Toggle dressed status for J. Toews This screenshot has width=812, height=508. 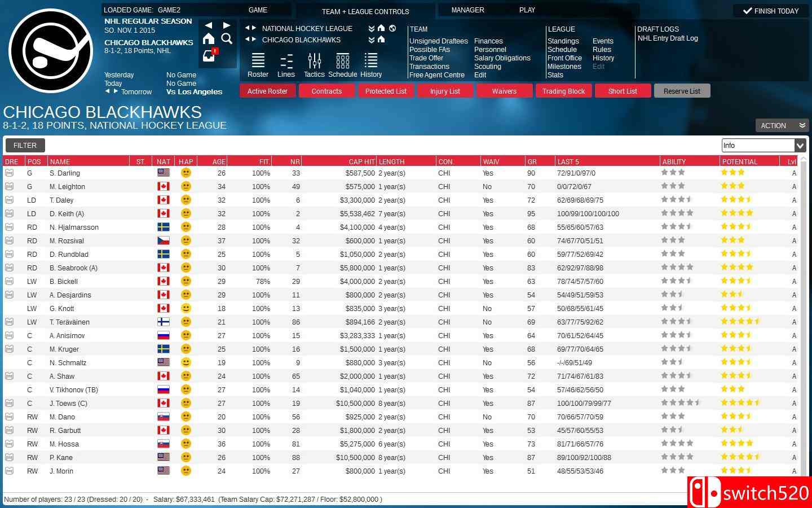(x=10, y=403)
